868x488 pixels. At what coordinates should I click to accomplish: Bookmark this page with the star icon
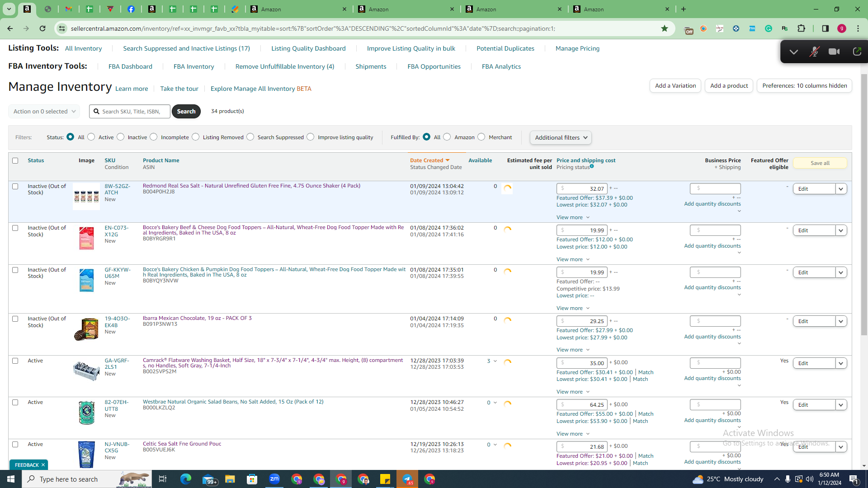pyautogui.click(x=665, y=28)
